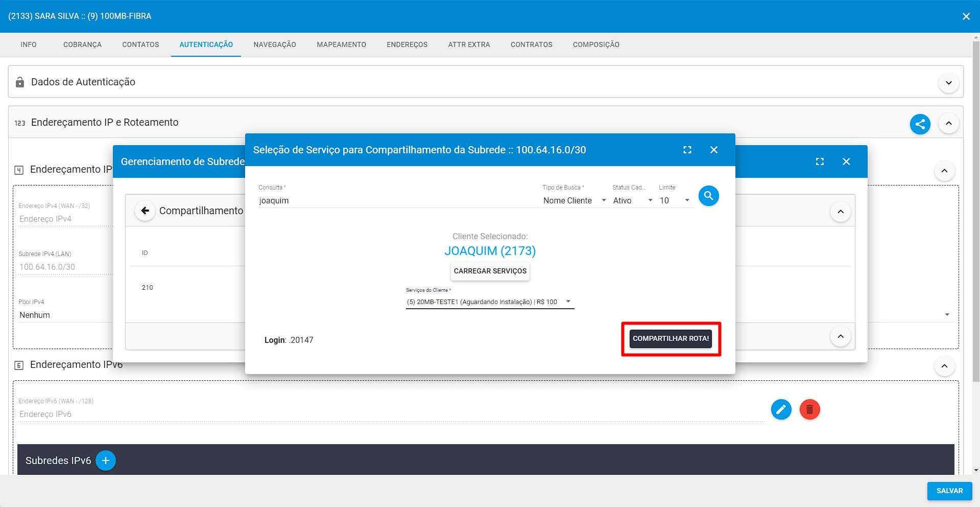Click the SALVAR button

(x=949, y=491)
